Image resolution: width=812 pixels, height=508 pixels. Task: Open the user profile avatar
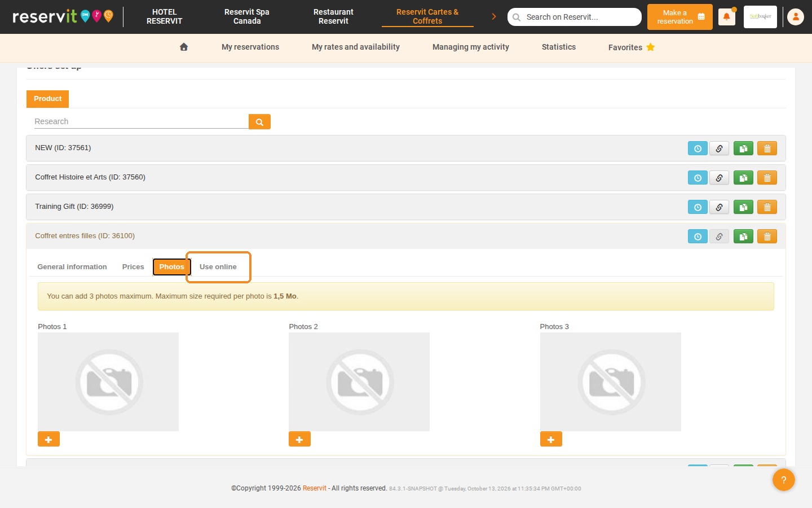[796, 17]
